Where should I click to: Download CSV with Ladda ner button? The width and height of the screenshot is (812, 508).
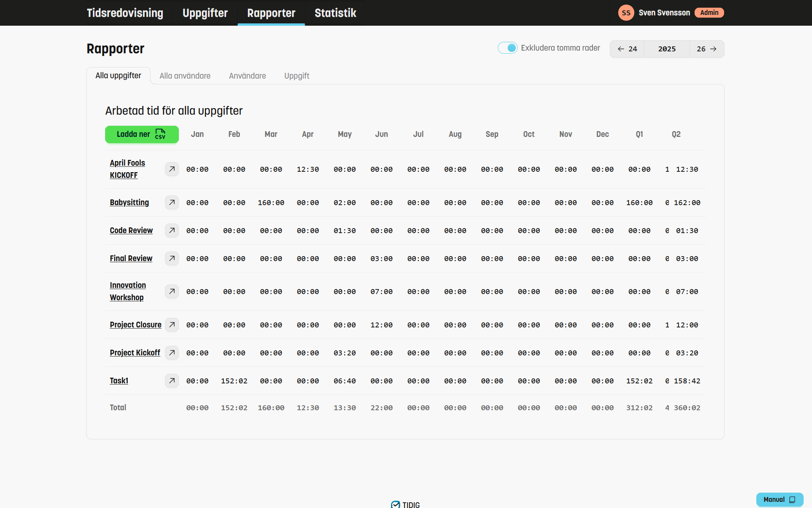(142, 134)
